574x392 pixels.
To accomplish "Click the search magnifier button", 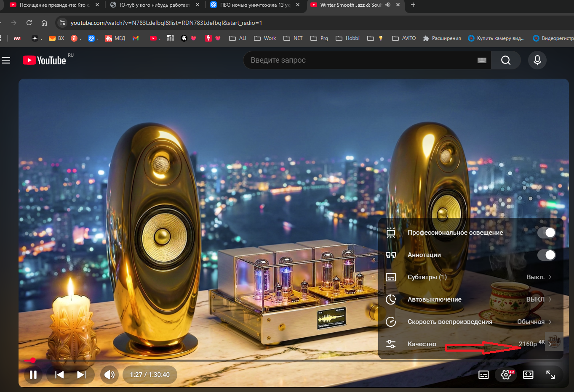I will coord(506,60).
